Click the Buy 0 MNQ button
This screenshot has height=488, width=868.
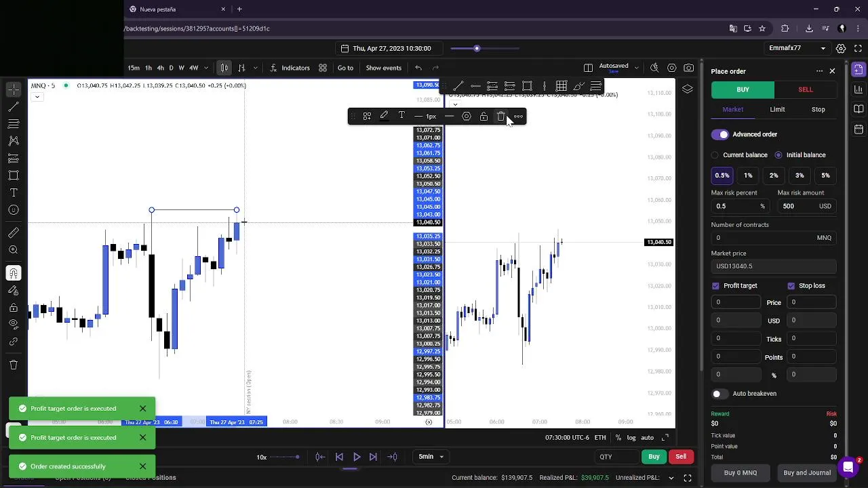[x=741, y=473]
